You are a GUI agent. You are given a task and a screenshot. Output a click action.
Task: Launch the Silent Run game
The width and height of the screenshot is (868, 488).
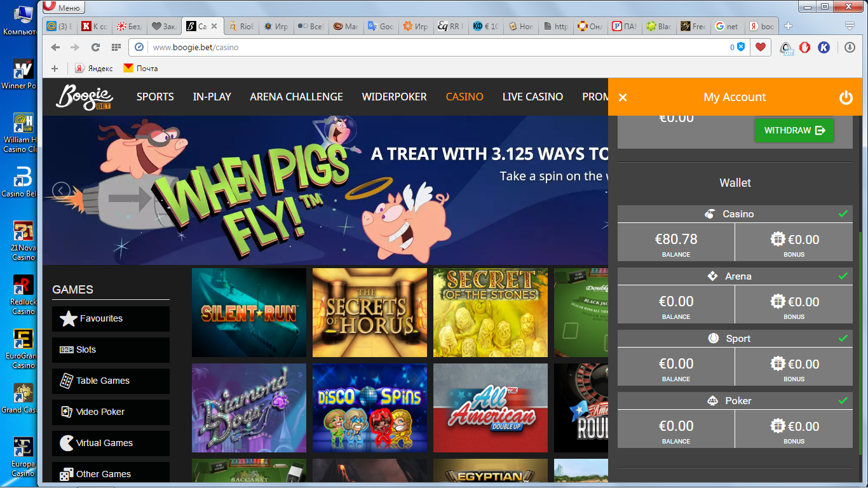[249, 313]
